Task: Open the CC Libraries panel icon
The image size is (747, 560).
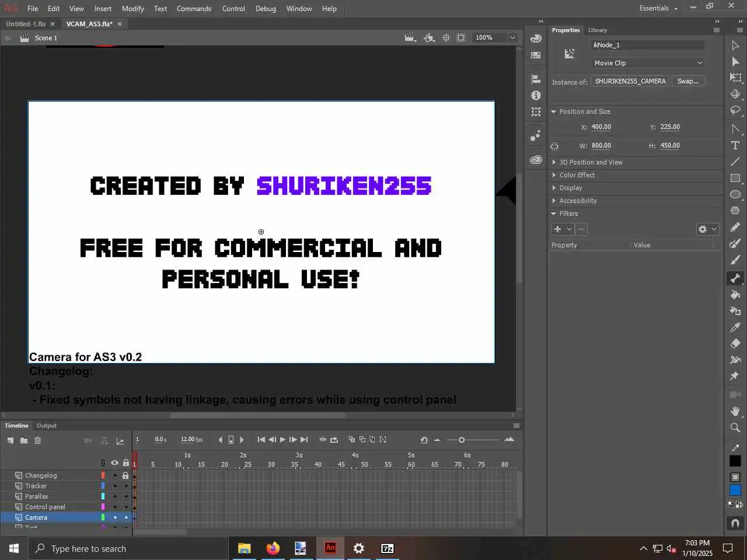Action: pos(536,159)
